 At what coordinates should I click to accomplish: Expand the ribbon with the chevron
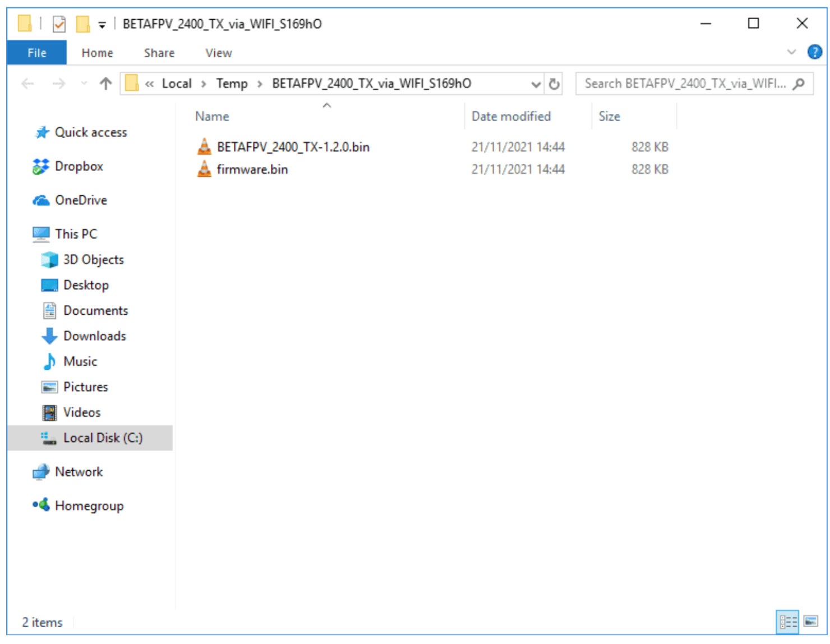coord(791,52)
